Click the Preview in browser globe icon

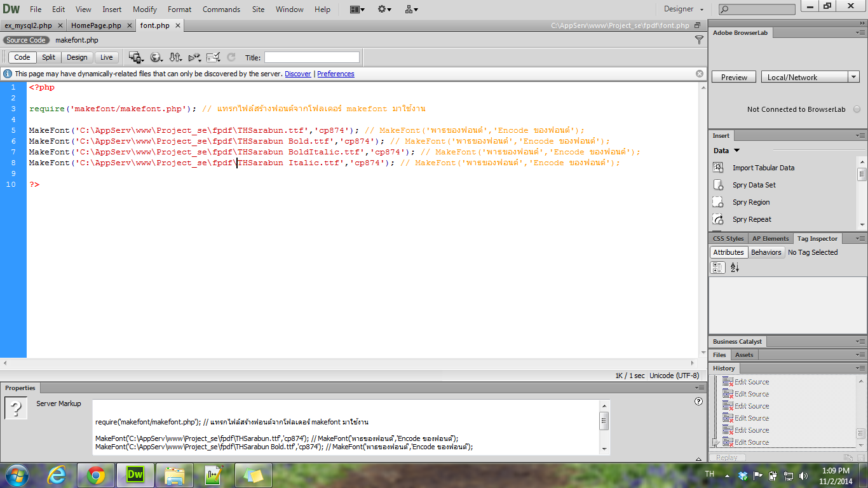(x=156, y=57)
